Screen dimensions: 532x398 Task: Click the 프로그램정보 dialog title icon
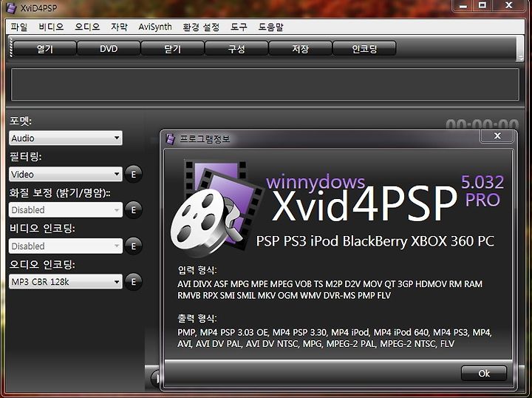pos(170,138)
